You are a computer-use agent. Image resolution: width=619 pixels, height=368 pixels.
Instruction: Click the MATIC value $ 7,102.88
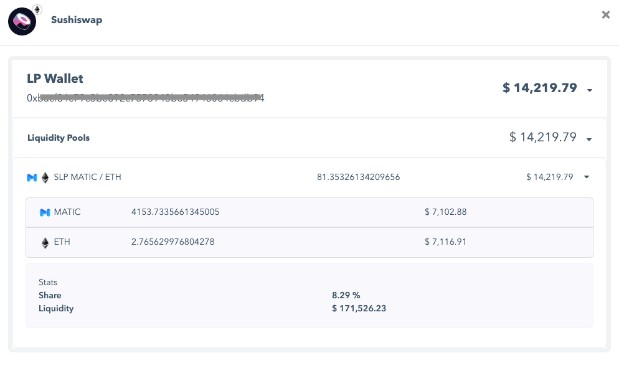(x=446, y=212)
